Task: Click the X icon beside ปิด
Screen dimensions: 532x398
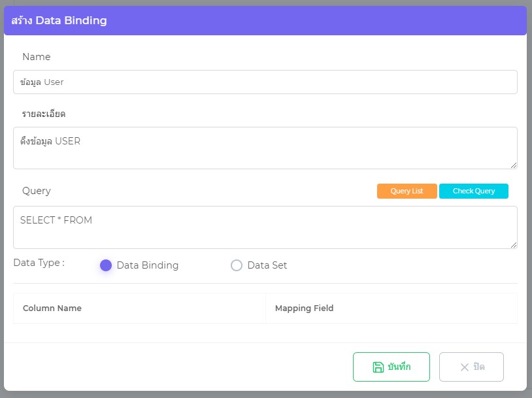Action: pyautogui.click(x=465, y=367)
